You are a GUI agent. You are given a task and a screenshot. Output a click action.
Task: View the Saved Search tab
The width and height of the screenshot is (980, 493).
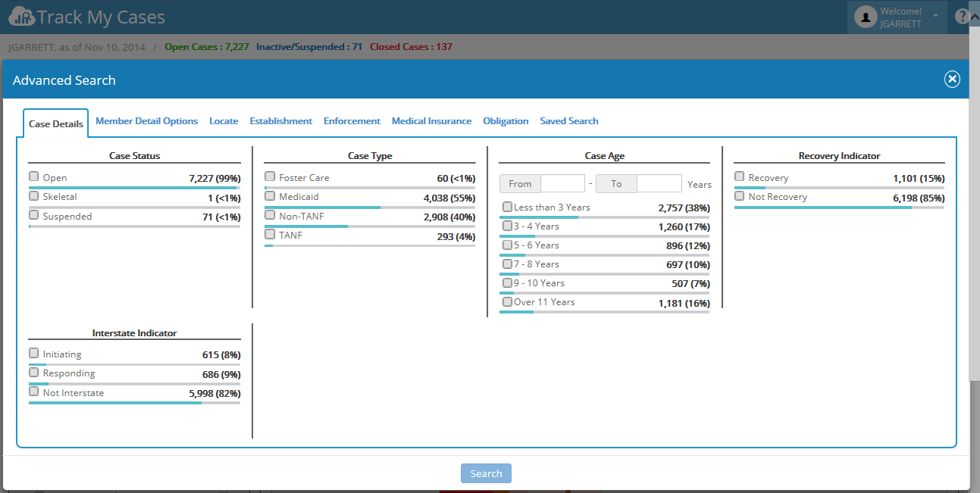(x=569, y=121)
